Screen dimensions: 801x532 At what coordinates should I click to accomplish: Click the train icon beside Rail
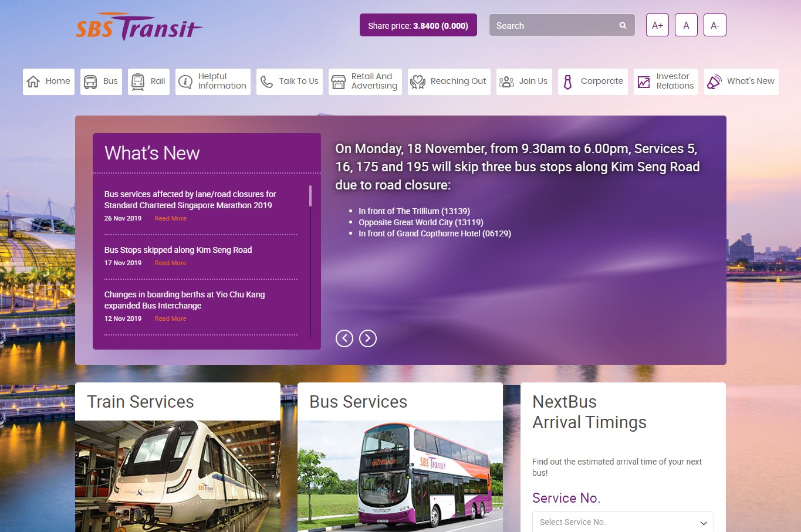coord(138,82)
